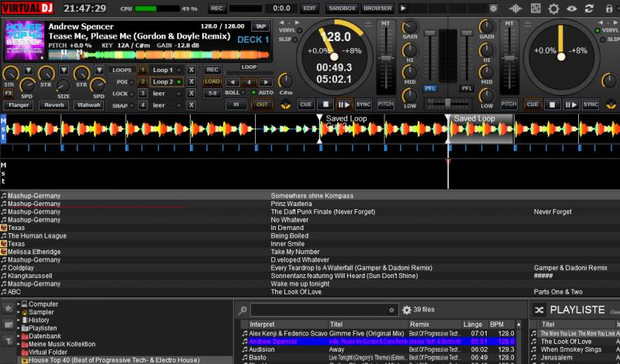Open the mixer view icon in top bar

coord(535,9)
